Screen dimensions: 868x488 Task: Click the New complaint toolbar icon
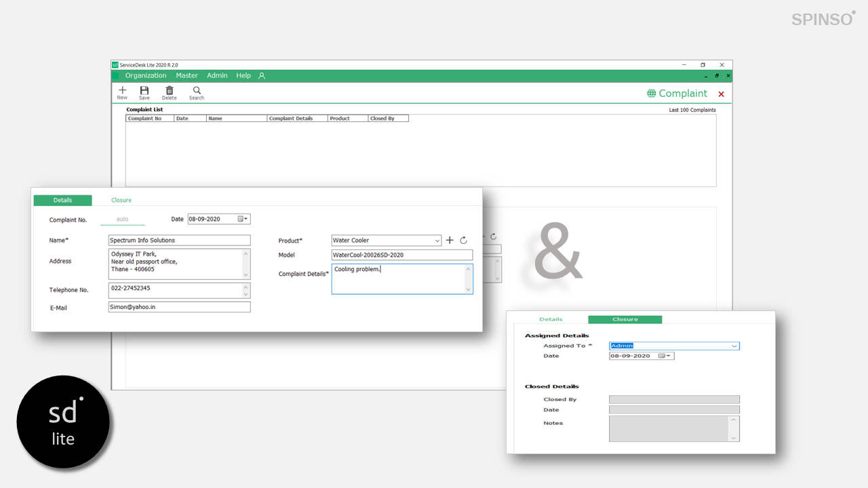122,91
